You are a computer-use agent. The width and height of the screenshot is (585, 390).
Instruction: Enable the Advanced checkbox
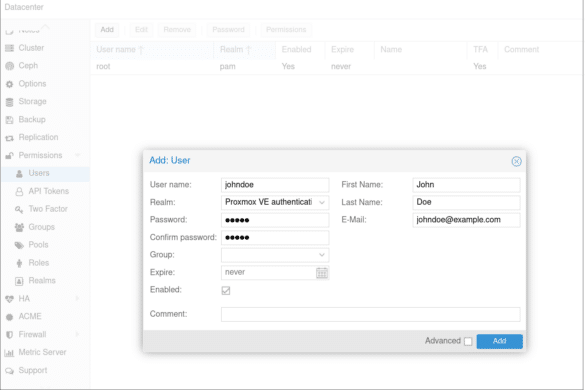tap(468, 341)
